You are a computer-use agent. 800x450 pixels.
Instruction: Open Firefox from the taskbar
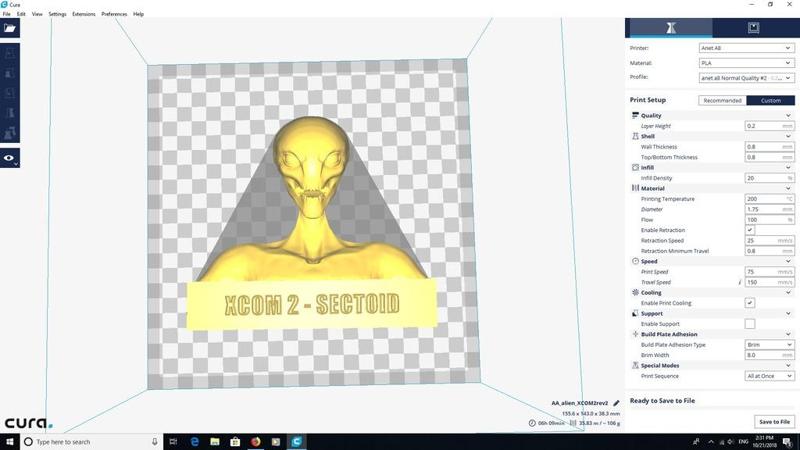point(256,442)
